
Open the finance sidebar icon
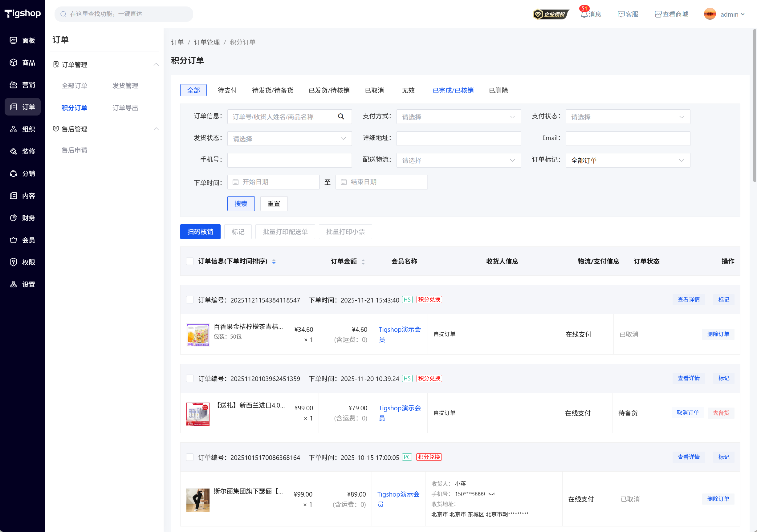pyautogui.click(x=14, y=218)
